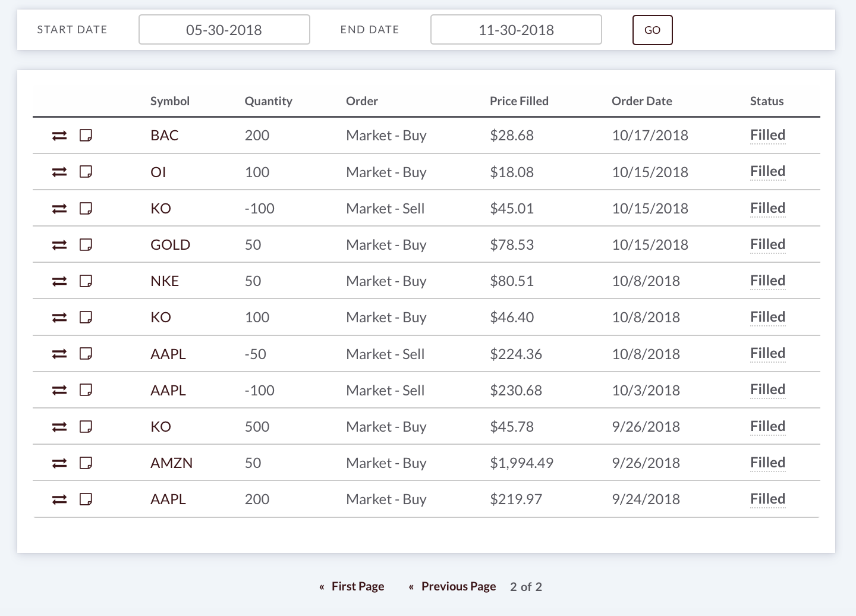Image resolution: width=856 pixels, height=616 pixels.
Task: Click the GO button
Action: tap(652, 30)
